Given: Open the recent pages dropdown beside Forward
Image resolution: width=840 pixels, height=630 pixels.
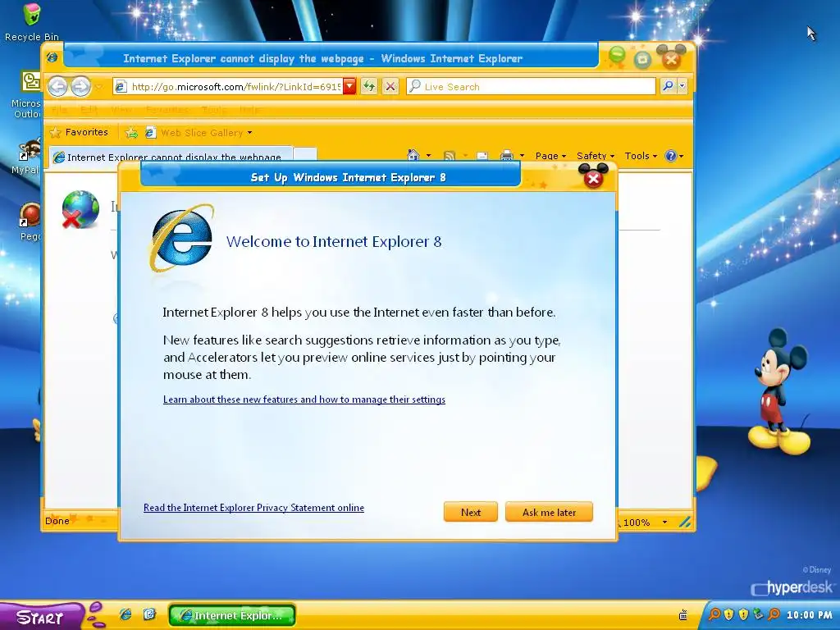Looking at the screenshot, I should 98,87.
